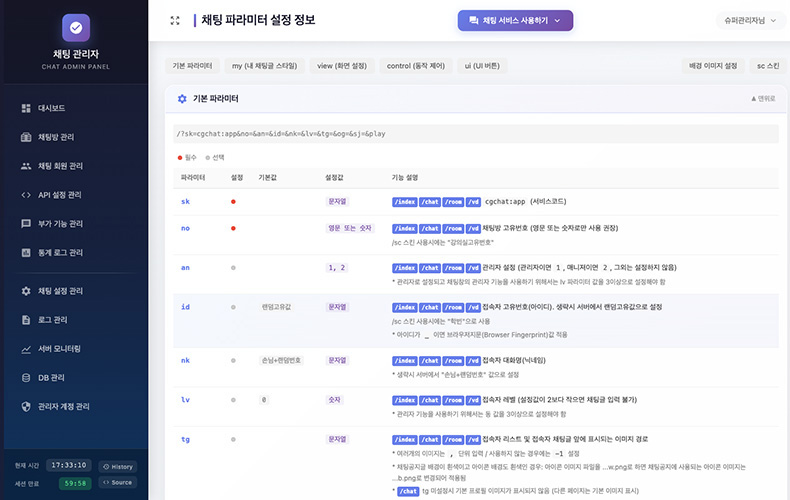Click the /chat badge in no row

pyautogui.click(x=430, y=228)
